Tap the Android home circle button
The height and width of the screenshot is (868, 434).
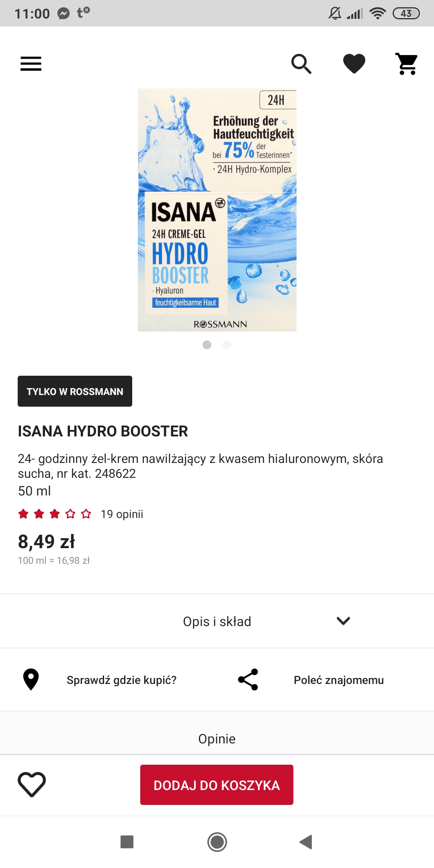pyautogui.click(x=217, y=842)
